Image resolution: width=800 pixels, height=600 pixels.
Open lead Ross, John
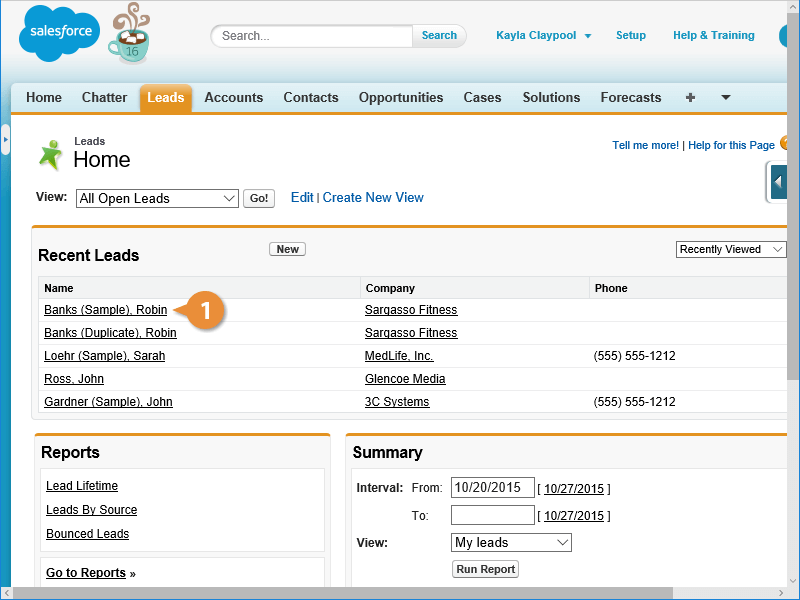coord(74,379)
